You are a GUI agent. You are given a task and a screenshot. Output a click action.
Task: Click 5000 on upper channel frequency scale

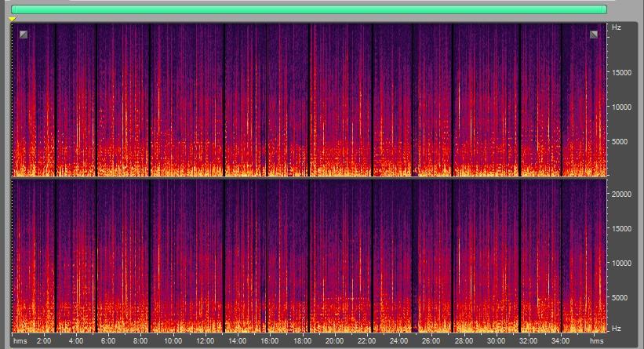620,141
